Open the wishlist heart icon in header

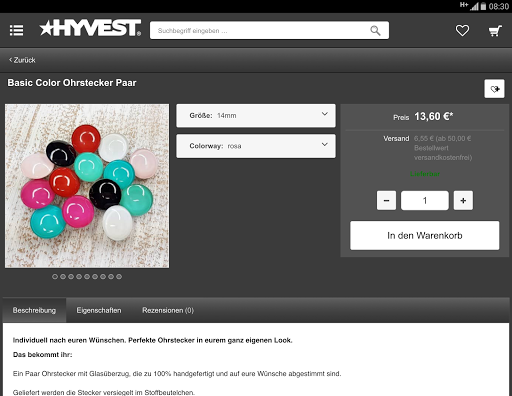462,31
